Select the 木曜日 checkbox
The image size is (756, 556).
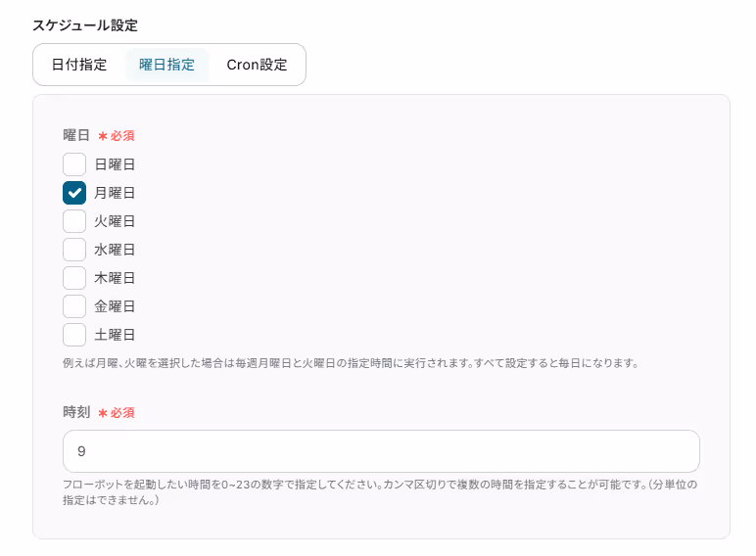point(74,278)
